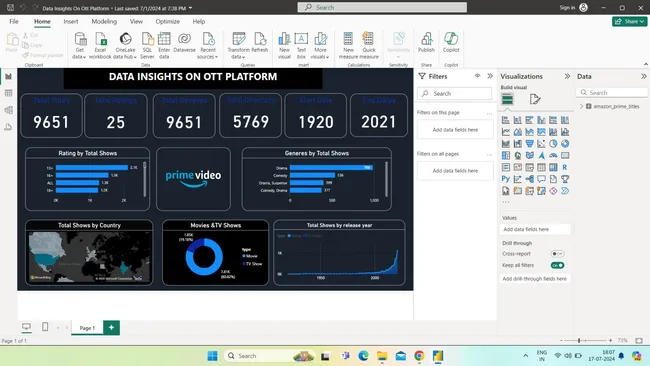The height and width of the screenshot is (366, 650).
Task: Click Enter data in ribbon
Action: [x=164, y=46]
